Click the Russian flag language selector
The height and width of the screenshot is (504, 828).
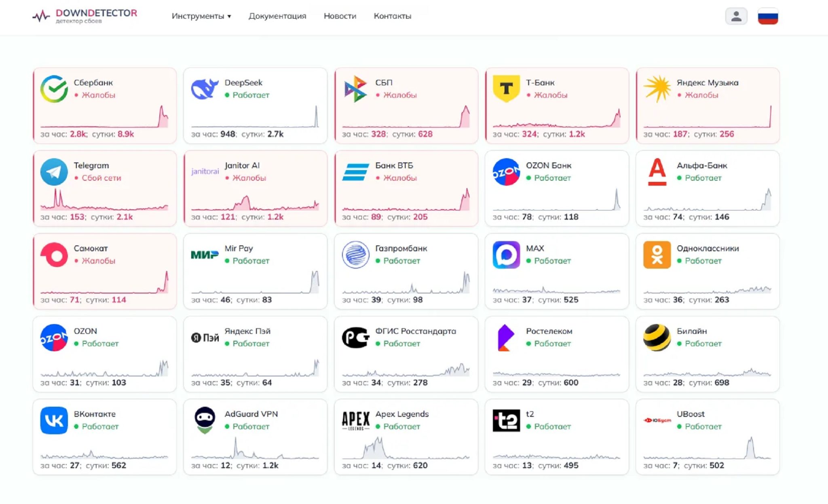click(x=767, y=17)
